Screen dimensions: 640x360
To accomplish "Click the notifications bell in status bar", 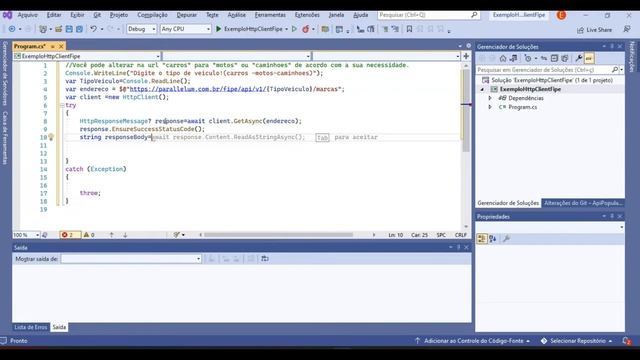I will coord(627,341).
